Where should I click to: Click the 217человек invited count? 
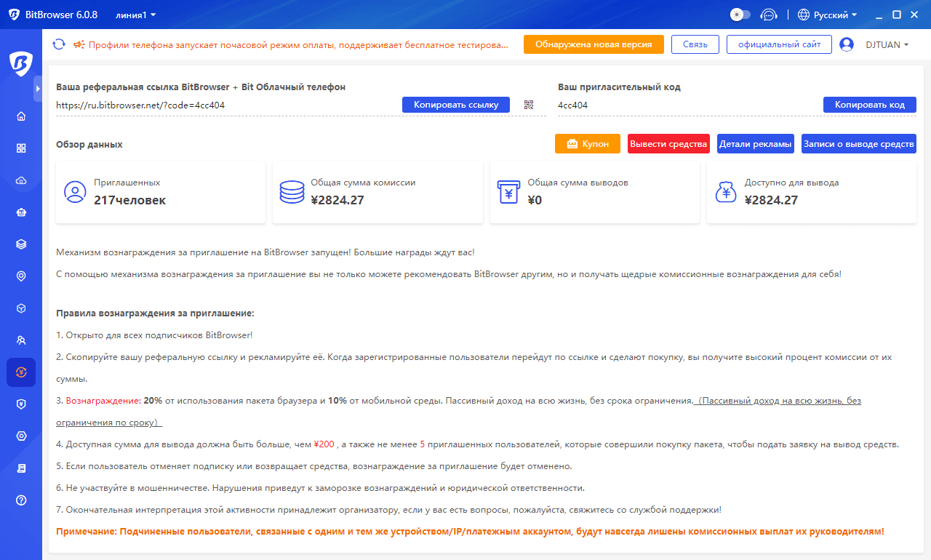pos(129,200)
